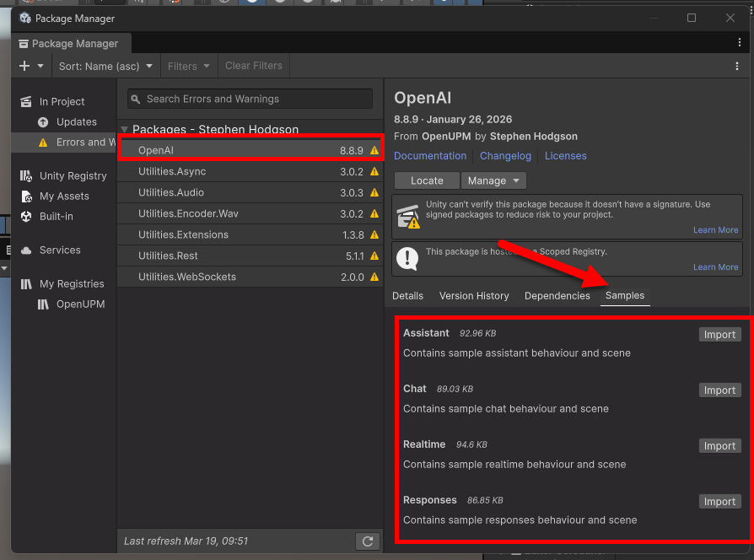Viewport: 754px width, 560px height.
Task: Open the Licenses link
Action: [x=565, y=156]
